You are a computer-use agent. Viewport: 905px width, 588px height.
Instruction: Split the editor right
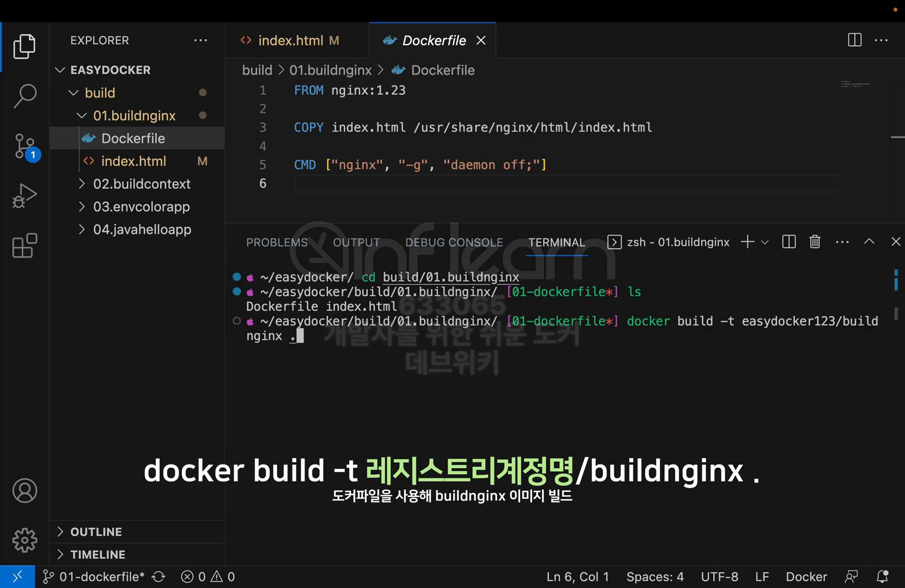click(x=854, y=40)
